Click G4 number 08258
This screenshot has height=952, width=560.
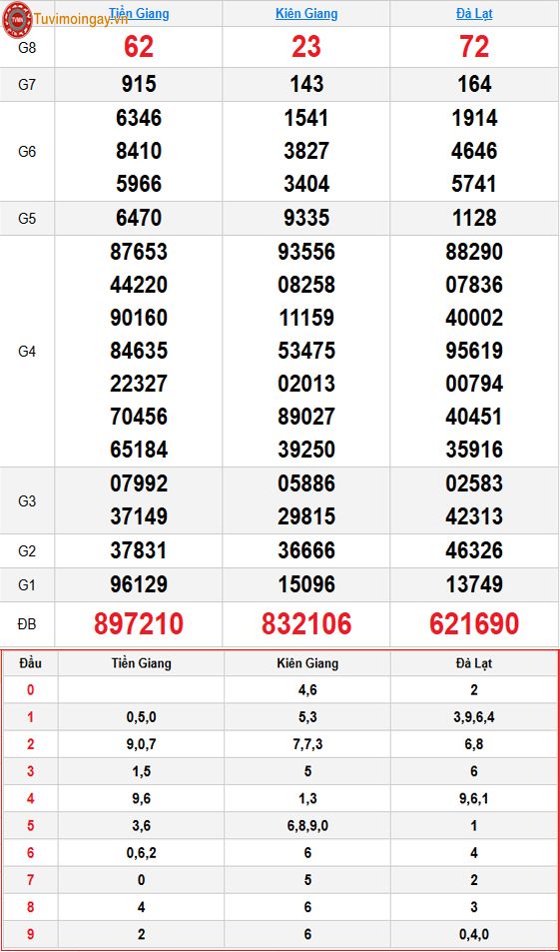pos(306,285)
